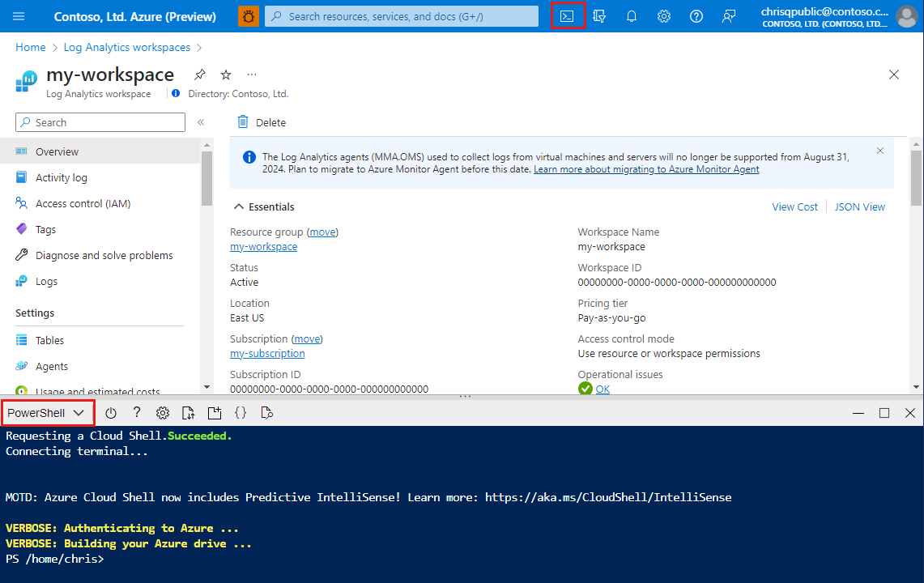Viewport: 924px width, 583px height.
Task: Open Access control (IAM) menu item
Action: coord(83,204)
